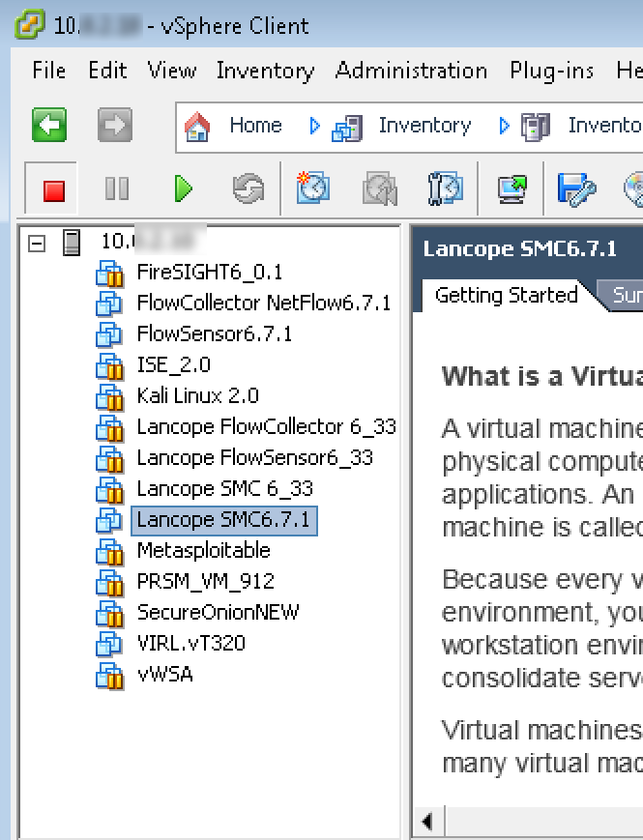Switch to the Getting Started tab

[x=506, y=296]
